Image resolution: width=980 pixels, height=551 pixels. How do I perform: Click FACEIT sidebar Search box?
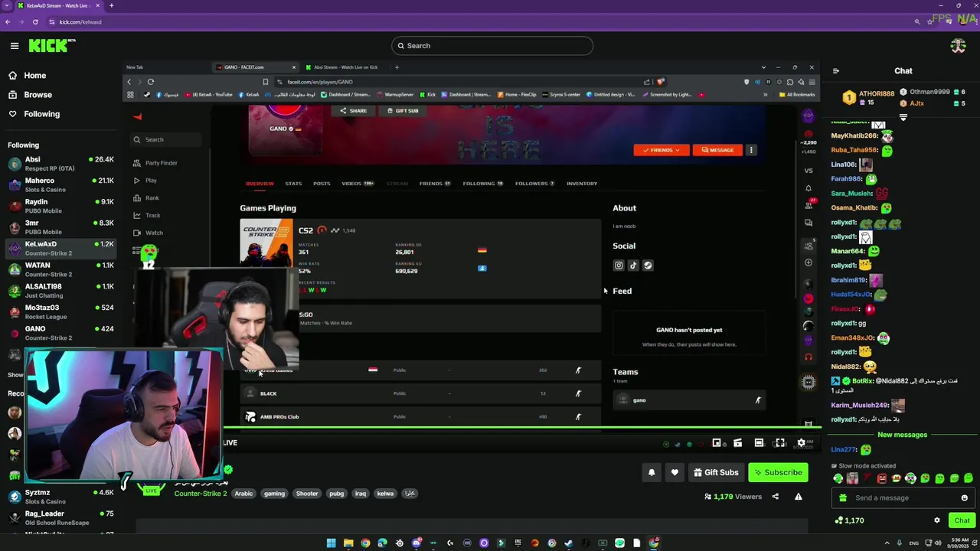(165, 140)
